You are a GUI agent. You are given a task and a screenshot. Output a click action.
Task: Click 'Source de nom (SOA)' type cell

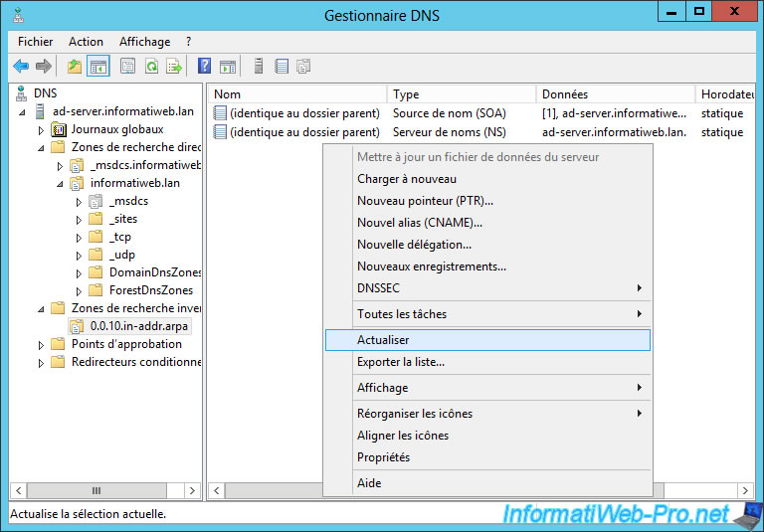tap(450, 113)
